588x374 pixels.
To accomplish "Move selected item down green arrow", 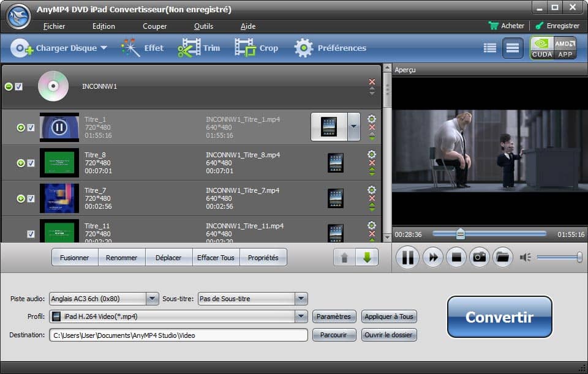I will tap(367, 258).
